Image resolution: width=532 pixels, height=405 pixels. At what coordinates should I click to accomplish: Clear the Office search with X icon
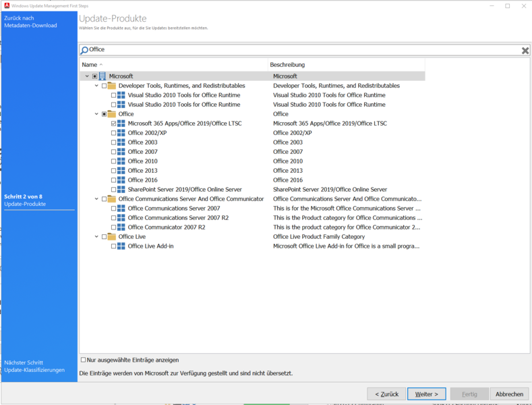click(x=525, y=50)
